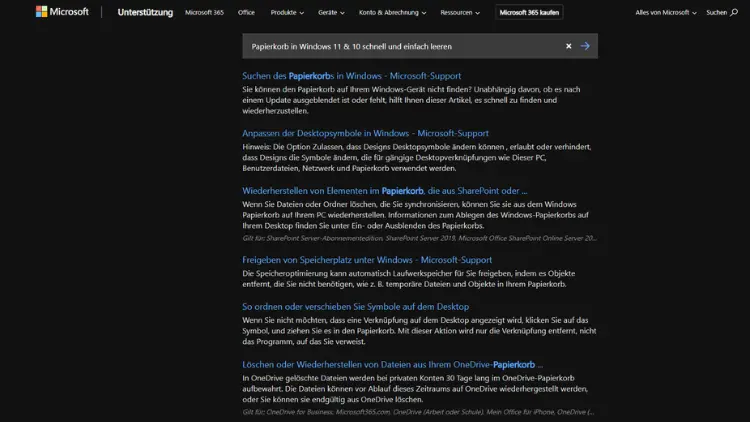This screenshot has width=750, height=422.
Task: Expand the Konto & Abrechnung dropdown
Action: click(392, 12)
